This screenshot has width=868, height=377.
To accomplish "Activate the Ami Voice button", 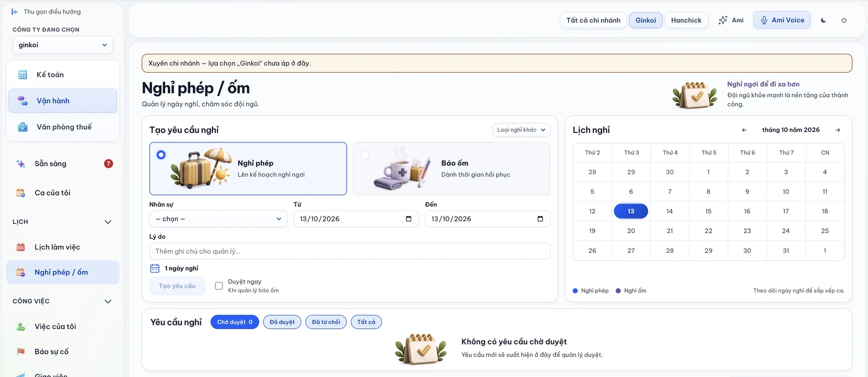I will click(782, 20).
